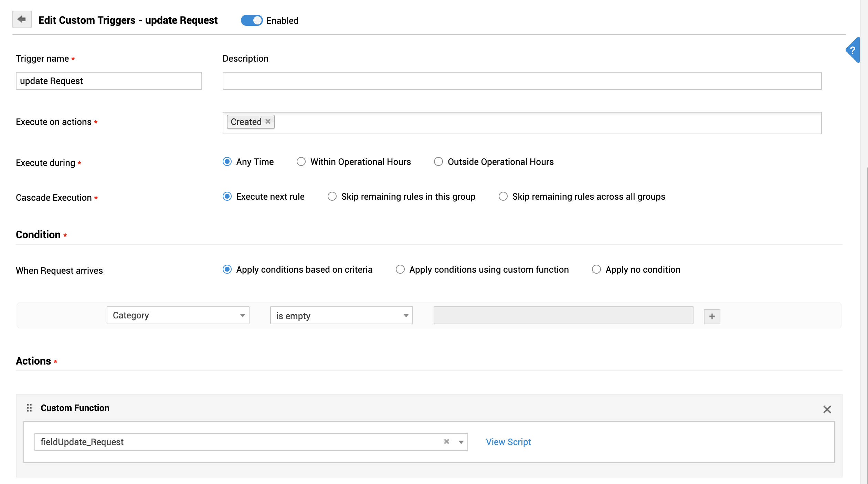Click the back arrow icon
This screenshot has width=868, height=484.
[x=22, y=19]
